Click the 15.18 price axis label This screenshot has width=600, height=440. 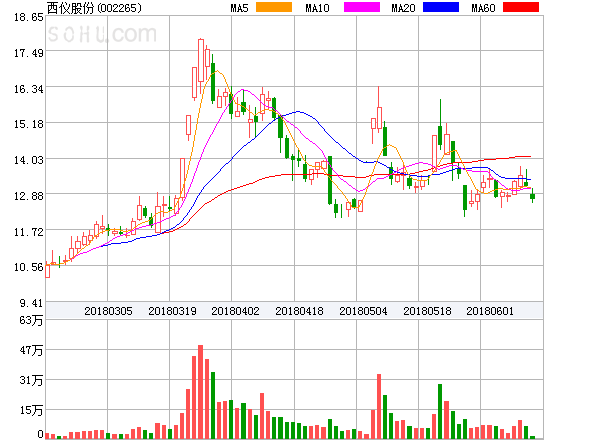(x=29, y=124)
